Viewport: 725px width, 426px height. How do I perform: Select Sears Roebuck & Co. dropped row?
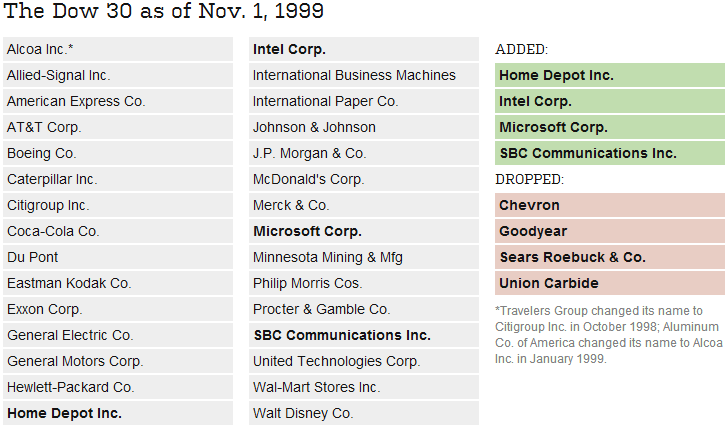tap(610, 257)
